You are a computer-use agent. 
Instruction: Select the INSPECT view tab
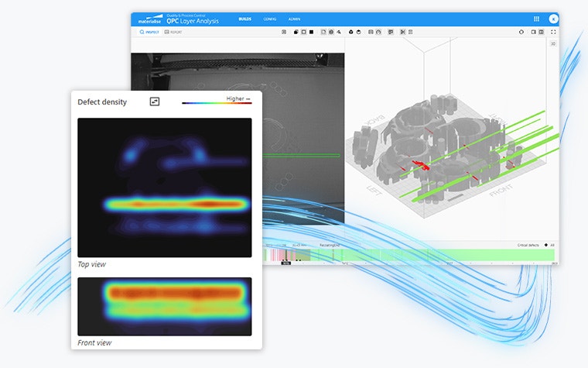click(147, 32)
